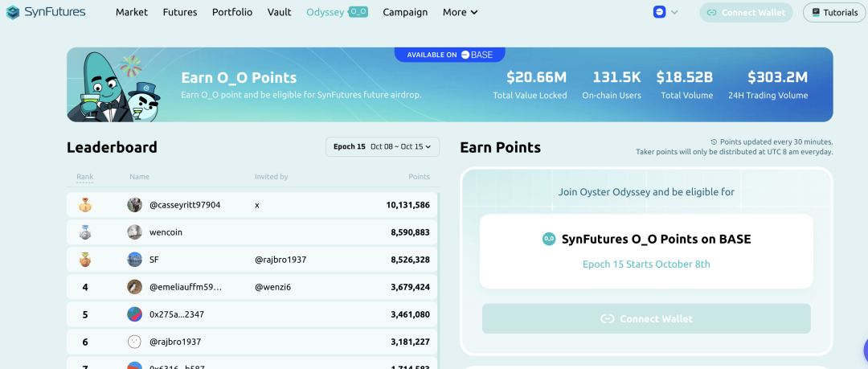
Task: Click the O_O badge beside Odyssey
Action: pos(358,11)
